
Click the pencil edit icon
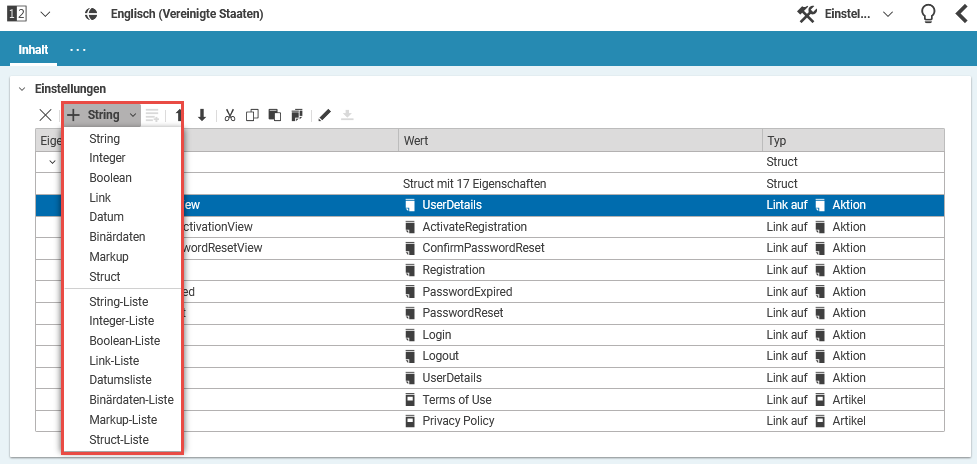tap(324, 115)
